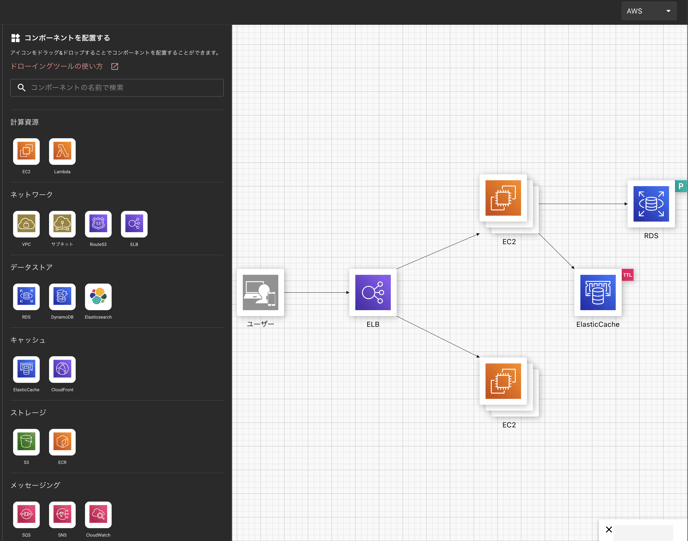The width and height of the screenshot is (688, 541).
Task: Click the キャッシュ section heading
Action: click(x=28, y=340)
